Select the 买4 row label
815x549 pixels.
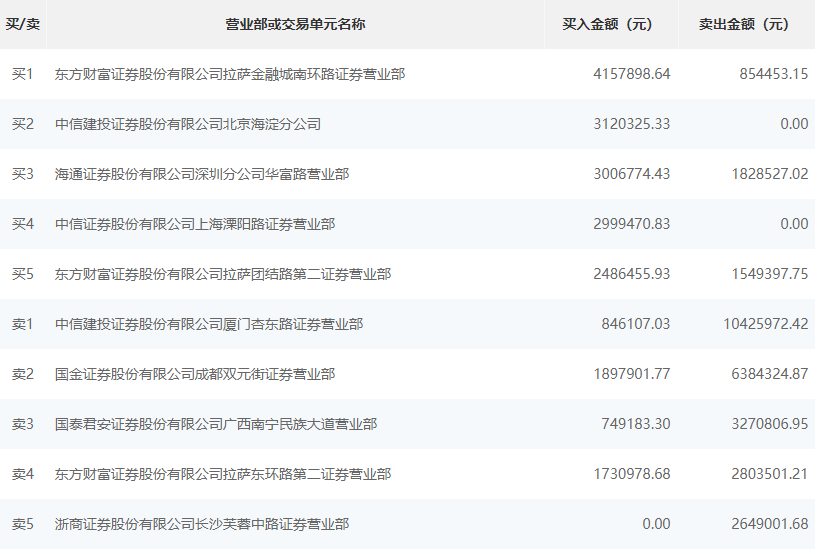22,224
